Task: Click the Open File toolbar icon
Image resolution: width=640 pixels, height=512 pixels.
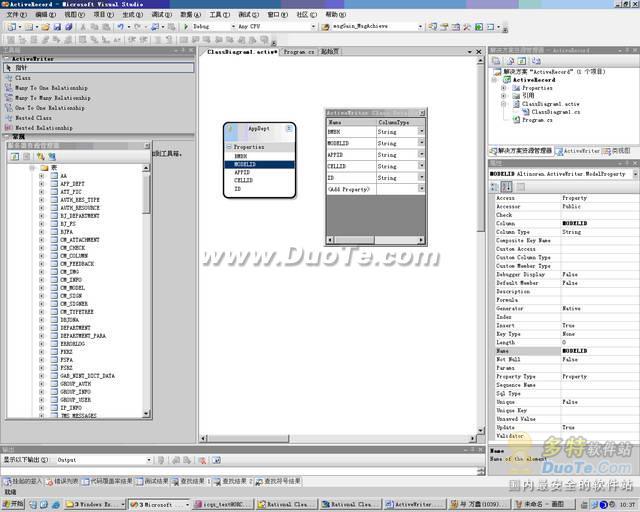Action: tap(45, 27)
